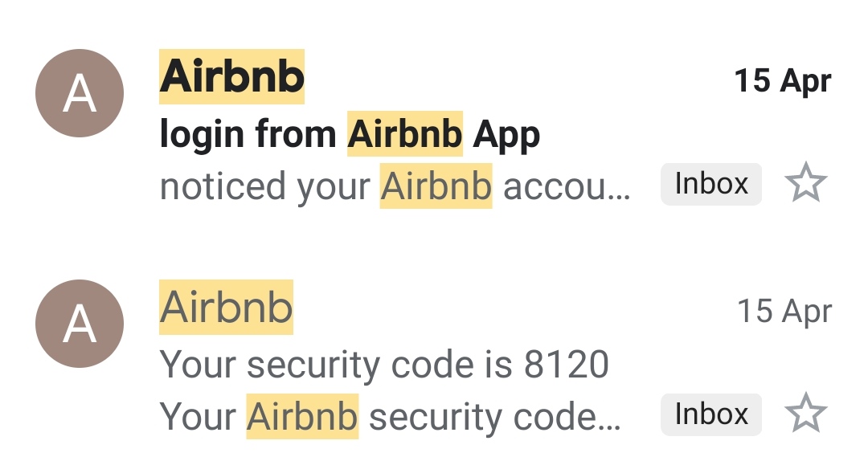868x457 pixels.
Task: Select the security code email via its avatar
Action: tap(80, 323)
